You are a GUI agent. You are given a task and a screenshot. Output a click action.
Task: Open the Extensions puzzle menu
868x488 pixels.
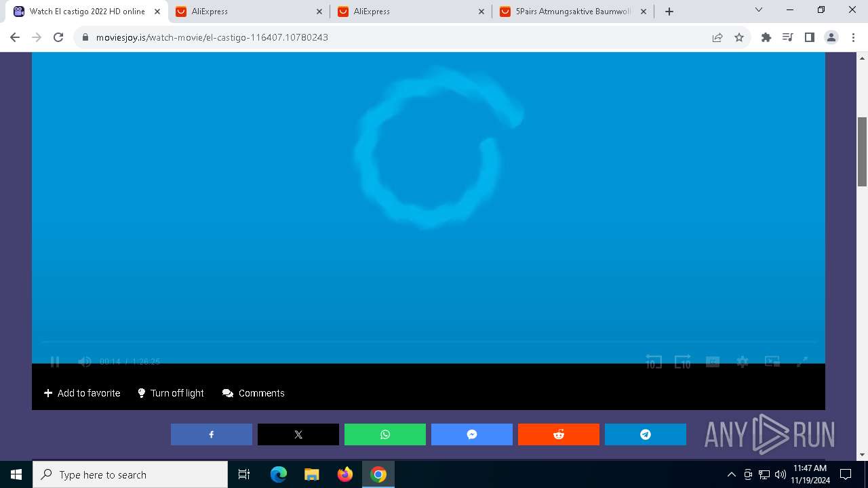(766, 37)
